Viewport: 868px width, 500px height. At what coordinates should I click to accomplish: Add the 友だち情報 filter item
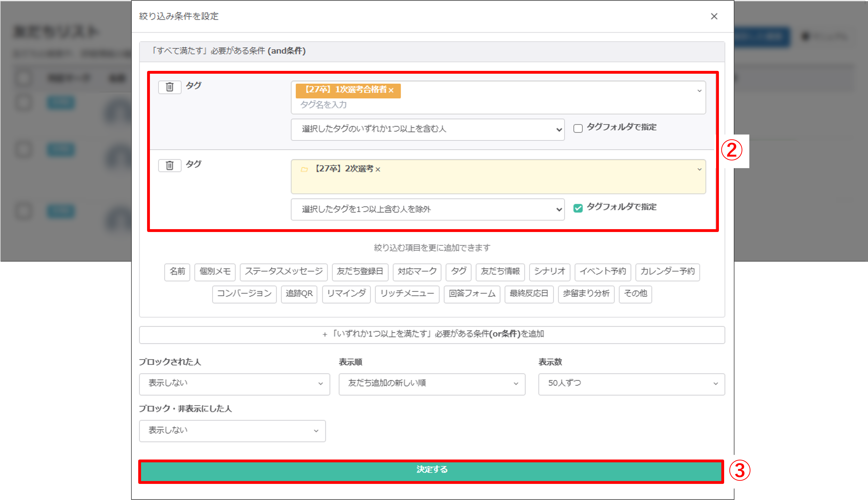[x=500, y=272]
